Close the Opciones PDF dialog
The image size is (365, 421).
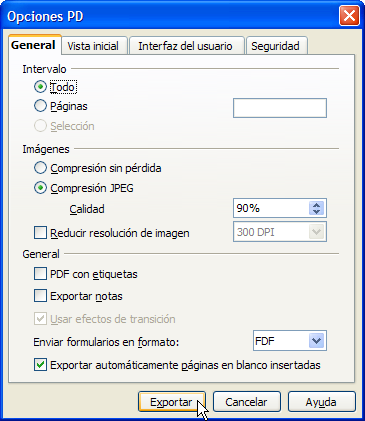tap(349, 16)
